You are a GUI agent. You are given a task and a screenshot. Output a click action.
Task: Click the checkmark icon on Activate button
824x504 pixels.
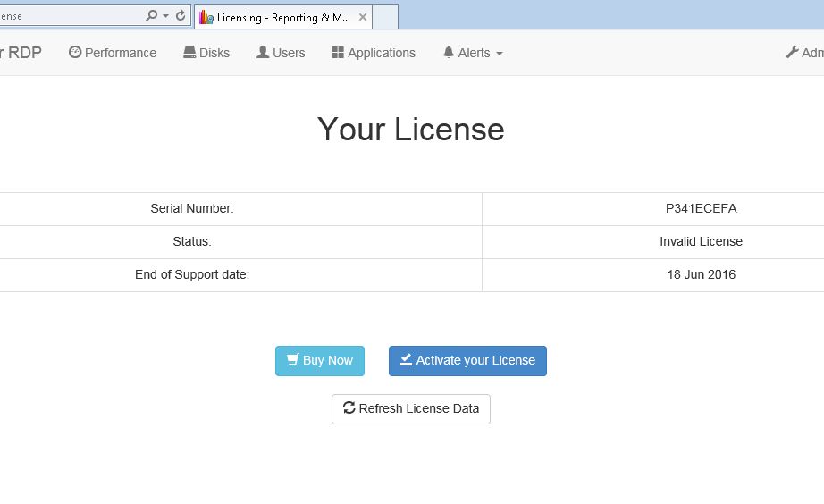point(407,359)
